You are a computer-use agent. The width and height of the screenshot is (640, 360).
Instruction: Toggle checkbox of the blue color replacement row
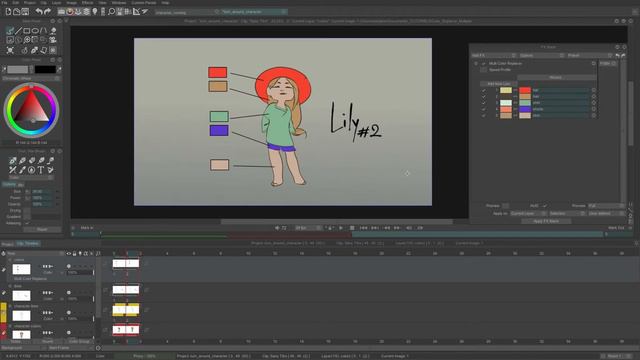pos(484,109)
